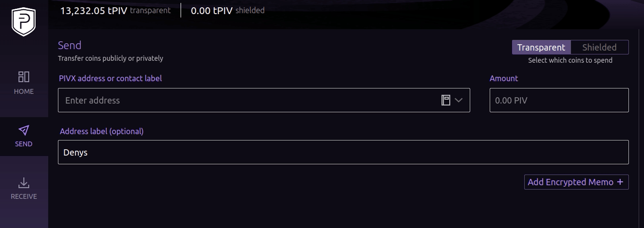The width and height of the screenshot is (644, 228).
Task: Expand the address contacts dropdown chevron
Action: 459,100
